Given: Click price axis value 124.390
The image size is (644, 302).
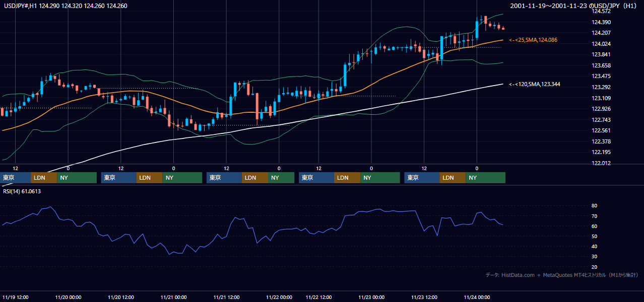Looking at the screenshot, I should (x=602, y=22).
